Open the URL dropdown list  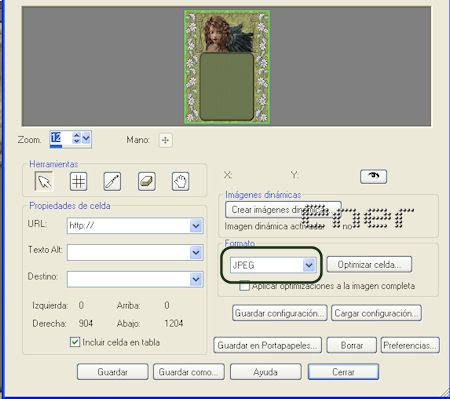[x=196, y=226]
